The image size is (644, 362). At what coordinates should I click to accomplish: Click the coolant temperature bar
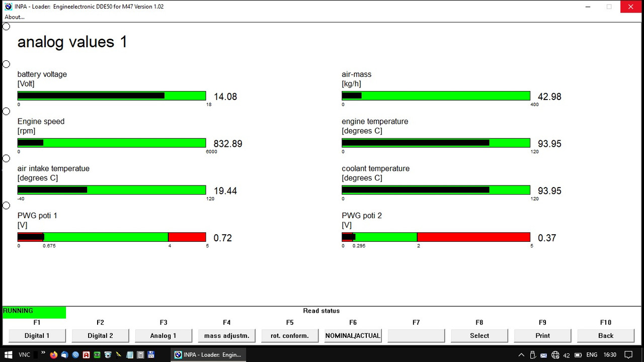pos(436,190)
